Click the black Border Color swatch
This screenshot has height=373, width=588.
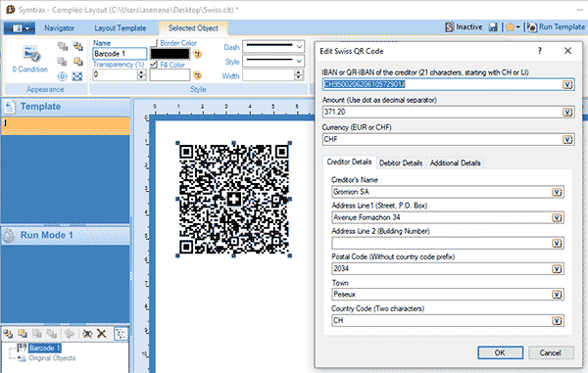tap(170, 54)
